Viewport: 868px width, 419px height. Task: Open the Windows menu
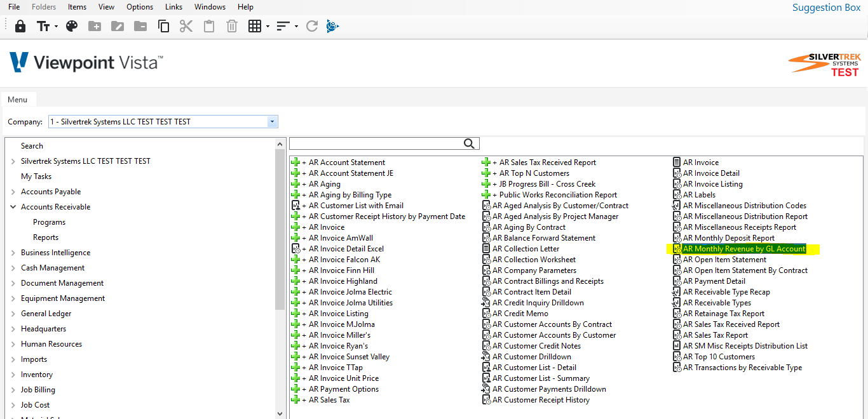coord(210,7)
